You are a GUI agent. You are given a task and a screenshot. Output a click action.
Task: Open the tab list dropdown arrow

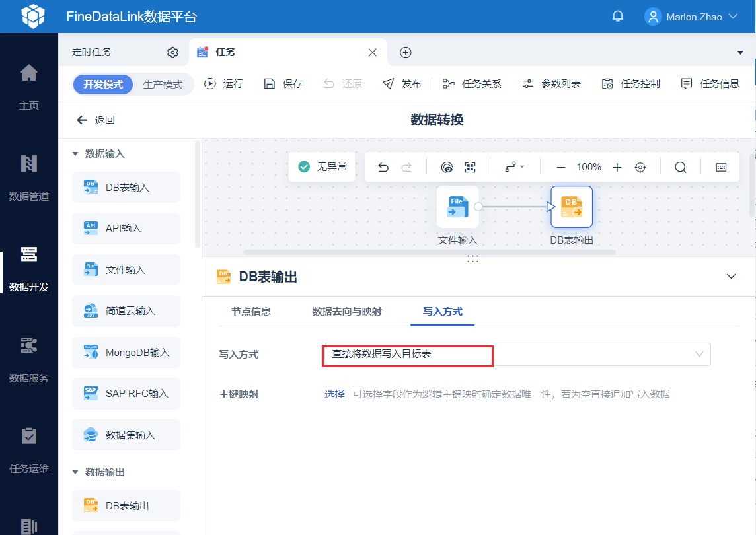coord(740,53)
